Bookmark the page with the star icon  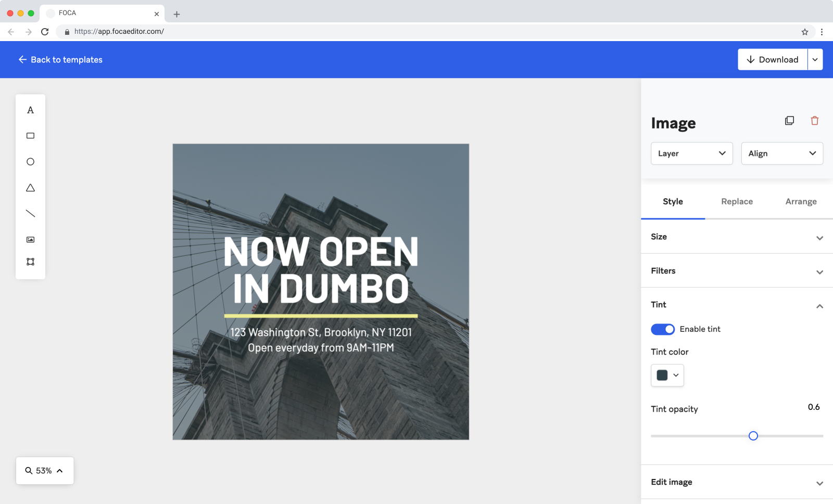804,32
